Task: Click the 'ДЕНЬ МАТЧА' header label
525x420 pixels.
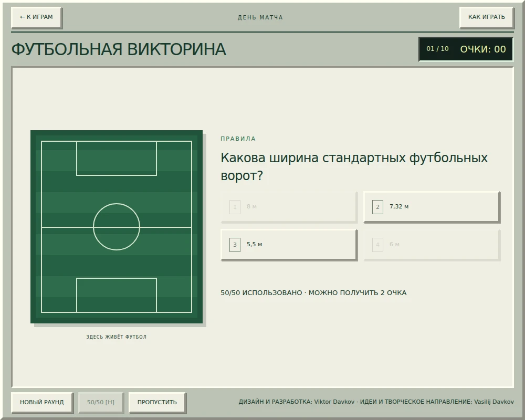Action: click(260, 17)
